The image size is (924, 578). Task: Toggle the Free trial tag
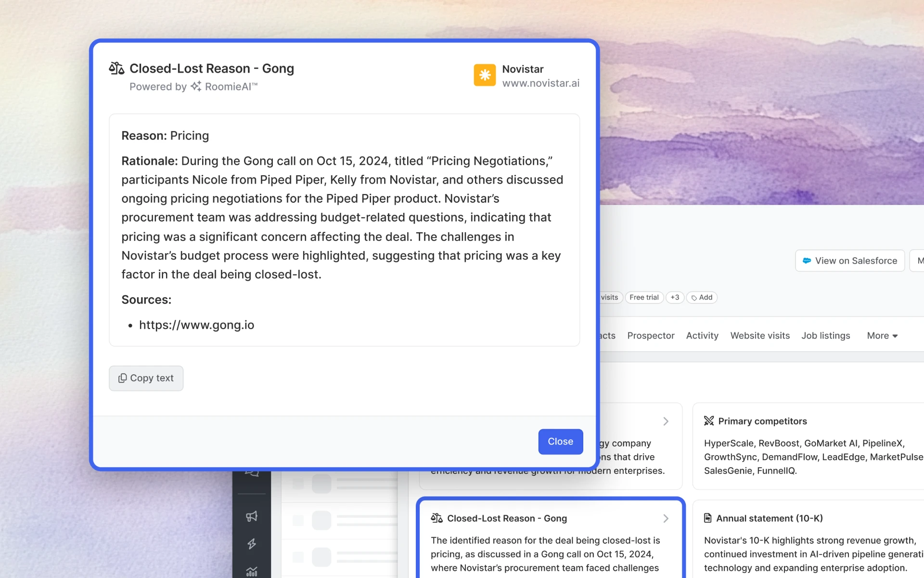(x=644, y=297)
